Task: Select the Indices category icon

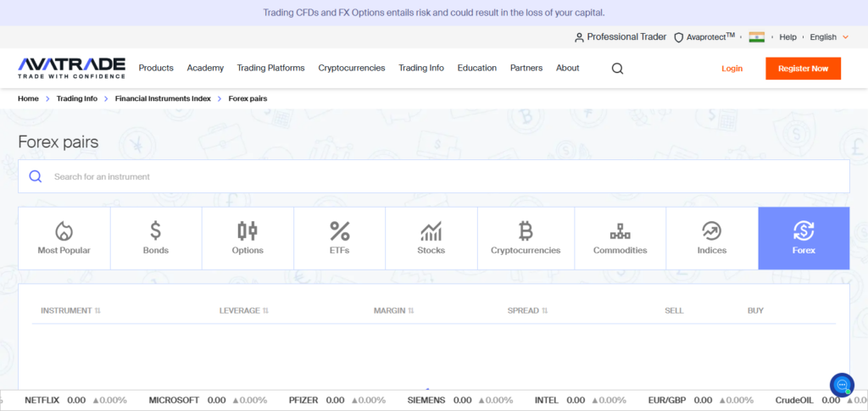Action: [711, 230]
